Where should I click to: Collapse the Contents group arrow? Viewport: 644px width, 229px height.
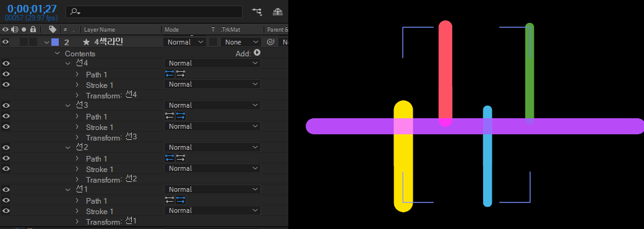point(58,53)
